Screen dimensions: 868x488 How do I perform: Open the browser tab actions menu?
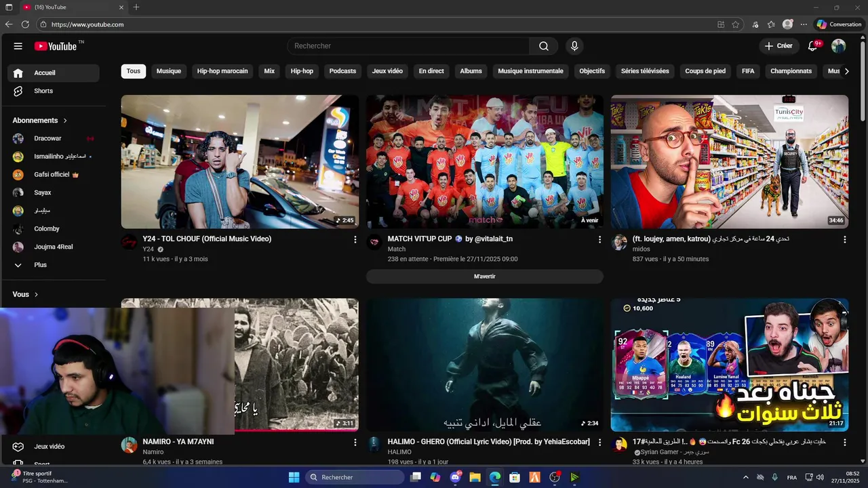(x=9, y=7)
